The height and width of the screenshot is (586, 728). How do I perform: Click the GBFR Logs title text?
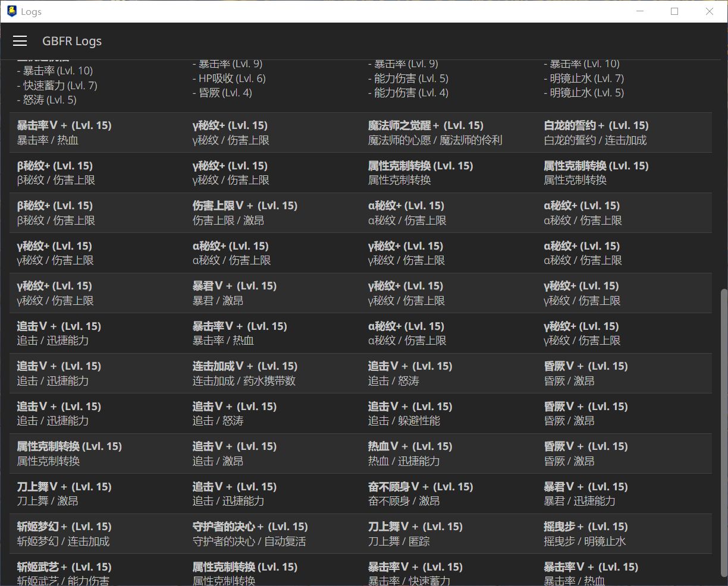[x=72, y=41]
